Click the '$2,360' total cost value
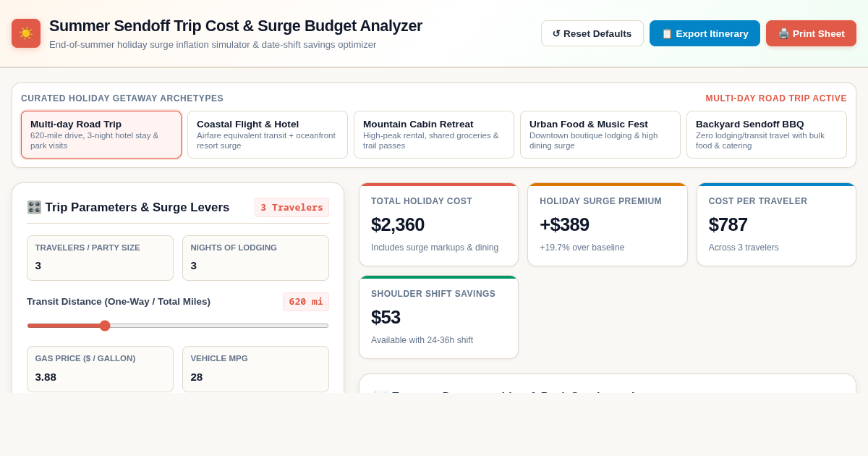The height and width of the screenshot is (456, 868). click(398, 224)
